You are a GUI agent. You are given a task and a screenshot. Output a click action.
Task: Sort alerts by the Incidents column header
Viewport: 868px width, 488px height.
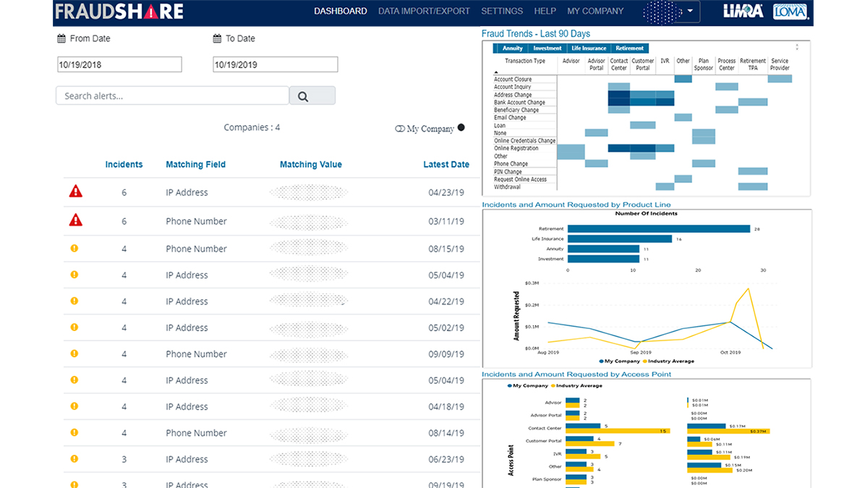pyautogui.click(x=124, y=165)
